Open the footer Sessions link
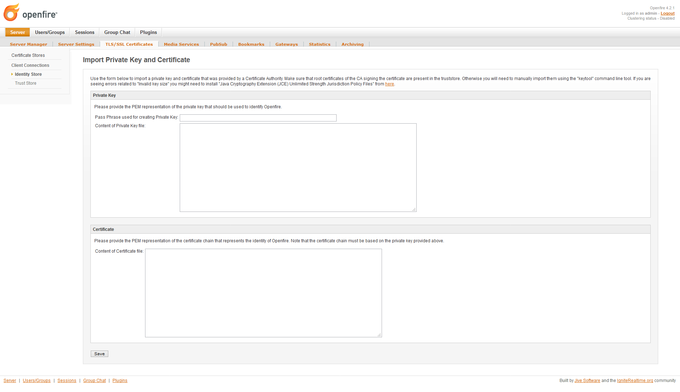 (67, 381)
